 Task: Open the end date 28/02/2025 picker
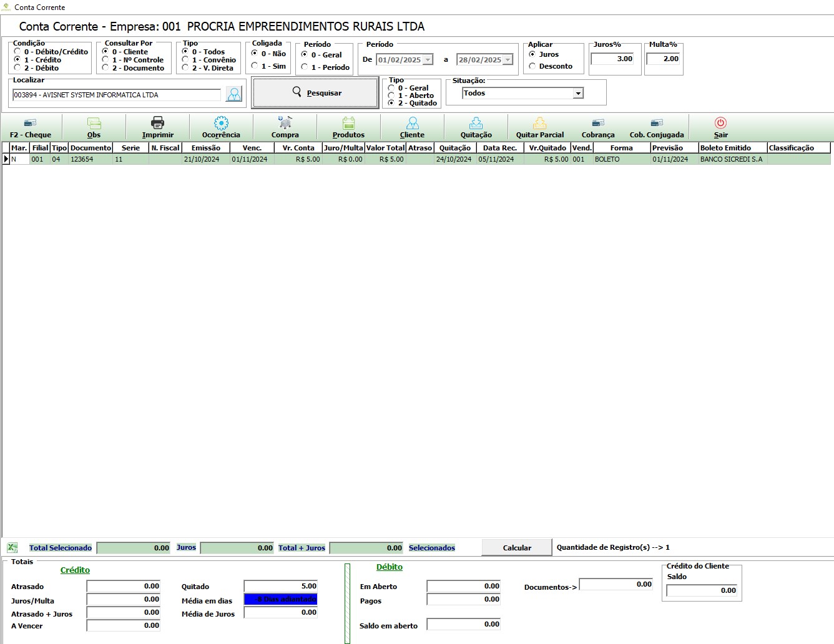point(508,60)
